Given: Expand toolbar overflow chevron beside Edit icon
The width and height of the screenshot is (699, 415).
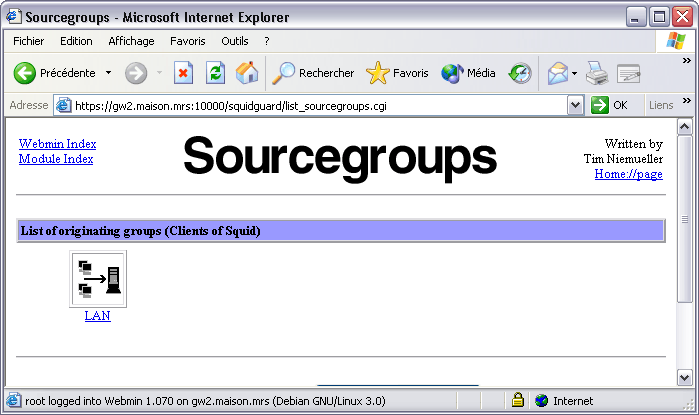Looking at the screenshot, I should click(x=687, y=61).
